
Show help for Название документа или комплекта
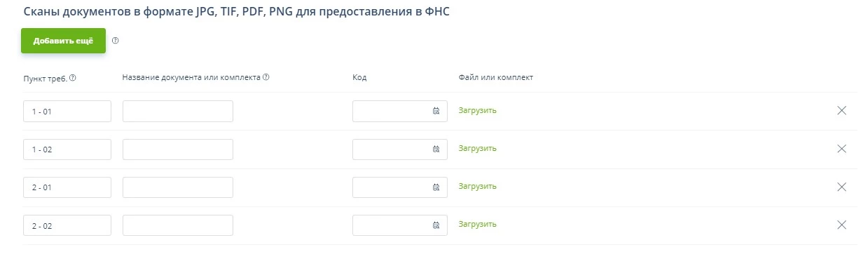pos(266,78)
